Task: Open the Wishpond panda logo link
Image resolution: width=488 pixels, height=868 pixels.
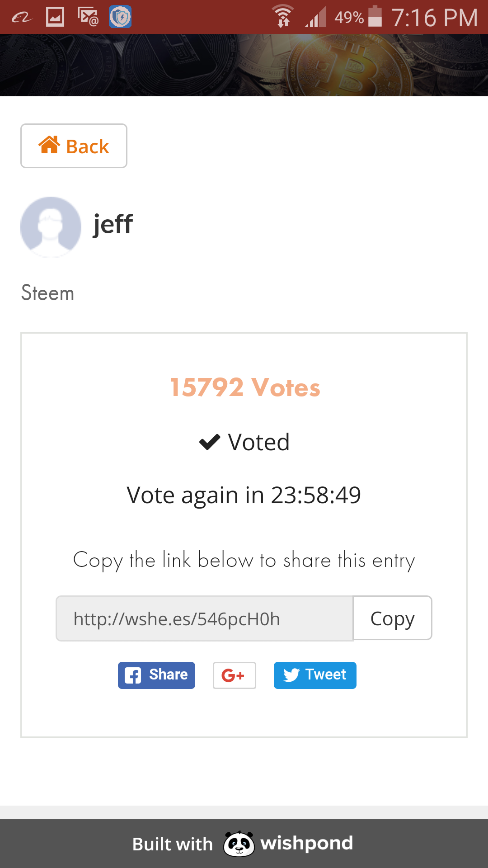Action: pos(239,844)
